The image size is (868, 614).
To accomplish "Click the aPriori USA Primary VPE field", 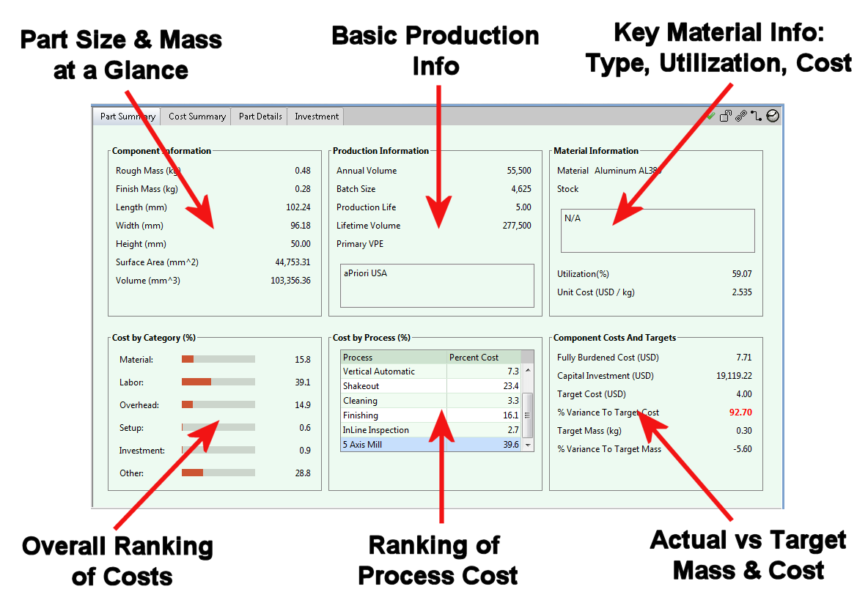I will point(437,285).
